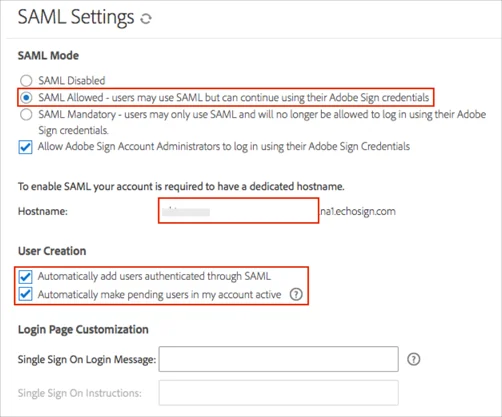This screenshot has width=502, height=417.
Task: Click the User Creation section heading
Action: click(52, 251)
